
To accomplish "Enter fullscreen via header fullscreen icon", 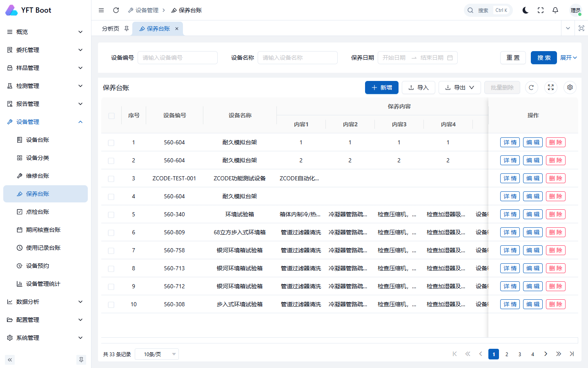I will [541, 10].
